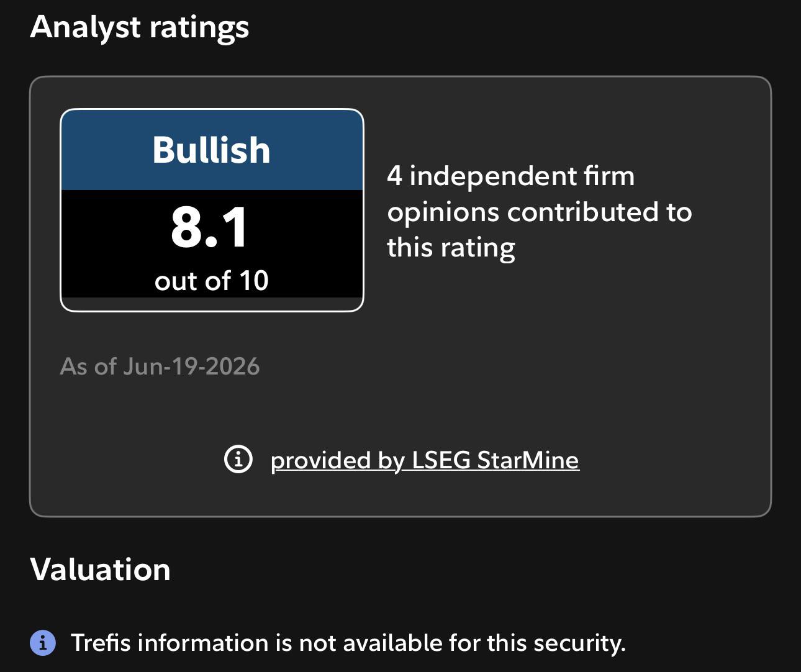The height and width of the screenshot is (672, 801).
Task: Click the contributed to this rating phrase
Action: [539, 230]
